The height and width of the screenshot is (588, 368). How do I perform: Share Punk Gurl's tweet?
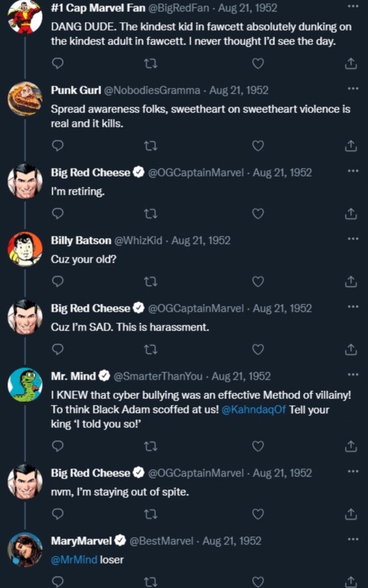(x=351, y=145)
